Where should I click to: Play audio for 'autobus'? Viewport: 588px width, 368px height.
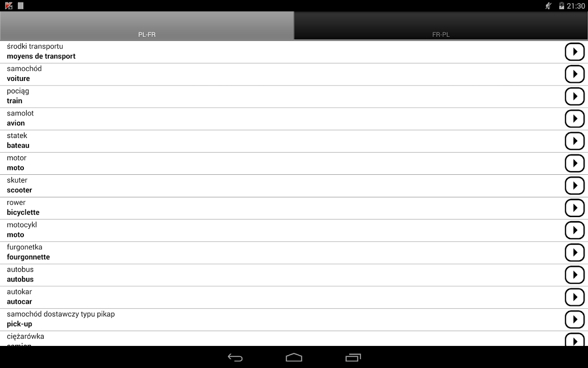point(575,275)
